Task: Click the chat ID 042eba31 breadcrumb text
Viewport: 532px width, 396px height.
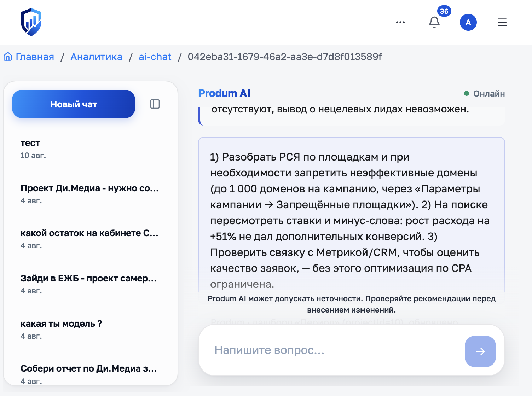Action: [x=285, y=57]
